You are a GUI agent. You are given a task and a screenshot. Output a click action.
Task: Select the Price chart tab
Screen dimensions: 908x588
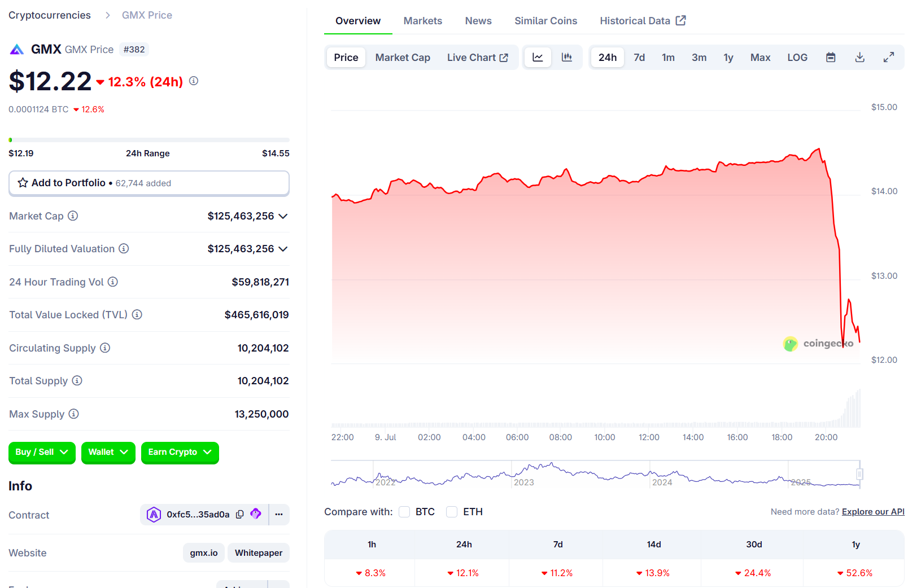pos(346,57)
